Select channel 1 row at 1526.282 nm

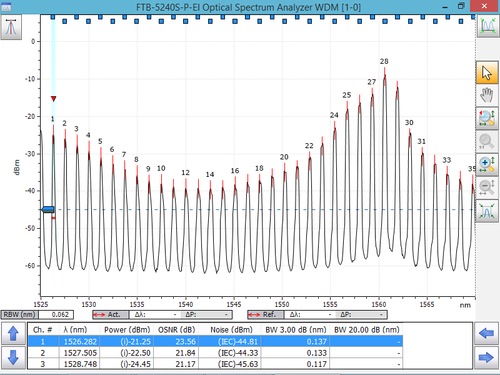coord(215,341)
